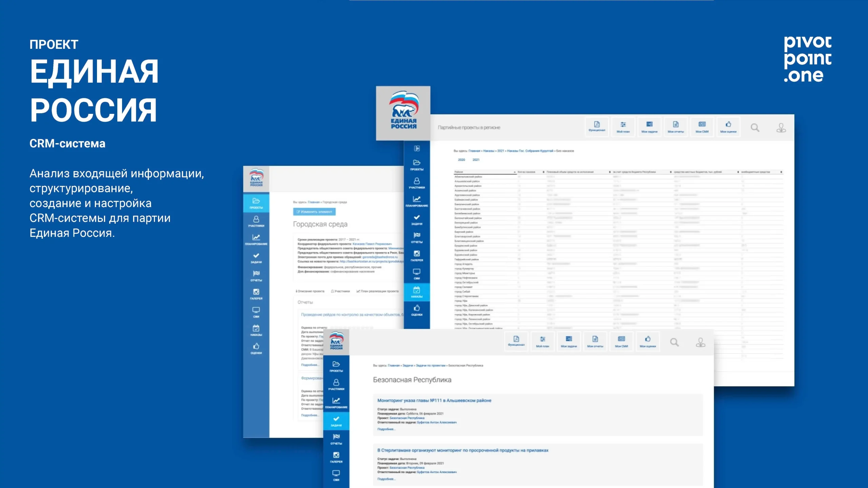Open the user profile icon in the orders-table header
868x488 pixels.
781,128
